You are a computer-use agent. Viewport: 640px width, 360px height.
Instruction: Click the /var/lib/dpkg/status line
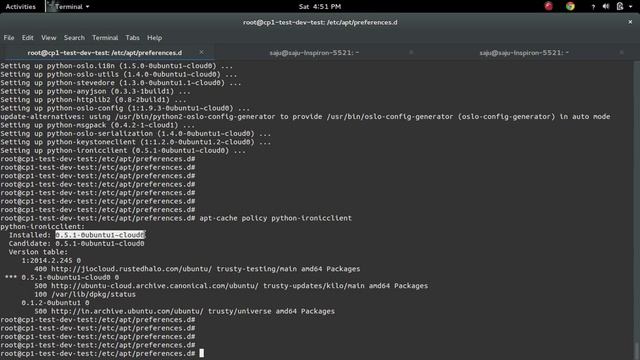click(85, 294)
